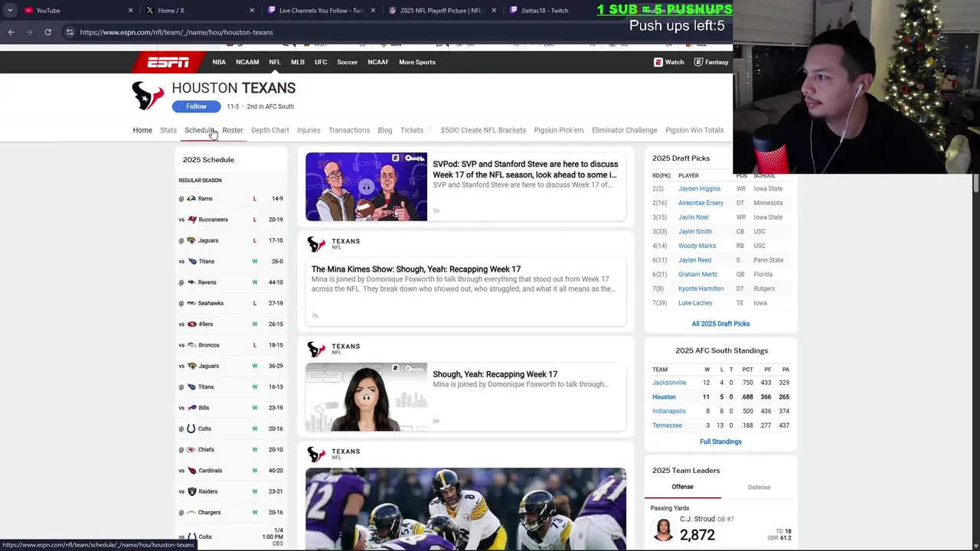
Task: Open Depth Chart tab
Action: (x=270, y=130)
